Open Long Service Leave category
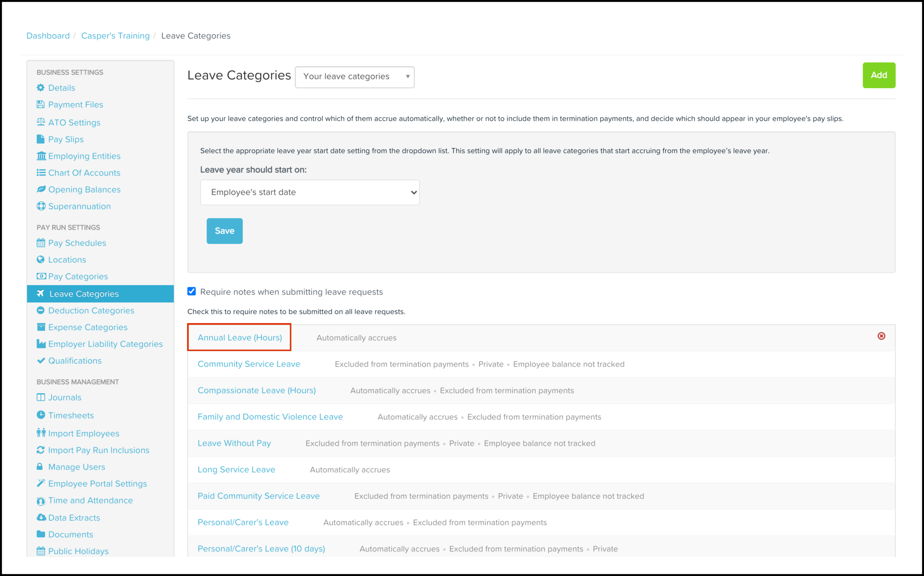The width and height of the screenshot is (924, 576). (x=236, y=469)
